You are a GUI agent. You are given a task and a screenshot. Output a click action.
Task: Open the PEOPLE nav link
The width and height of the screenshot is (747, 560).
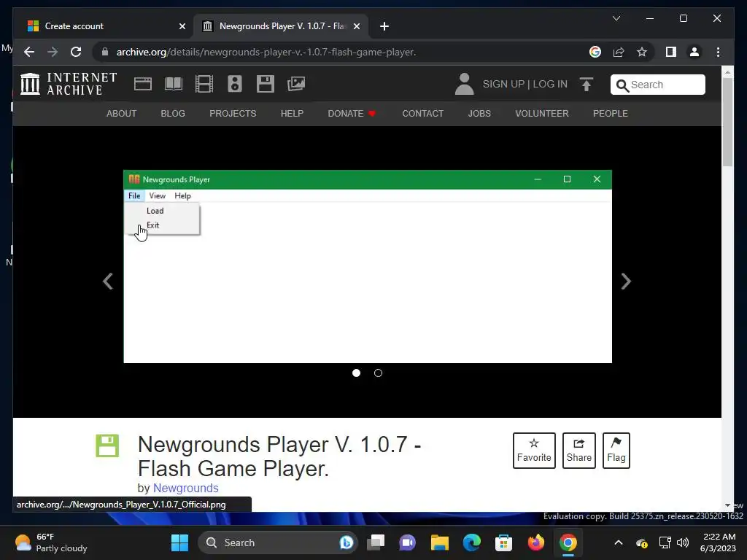611,113
